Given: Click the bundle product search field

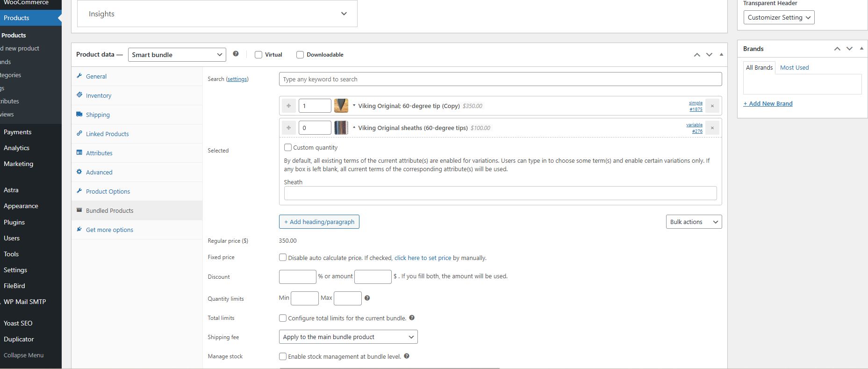Looking at the screenshot, I should click(500, 79).
